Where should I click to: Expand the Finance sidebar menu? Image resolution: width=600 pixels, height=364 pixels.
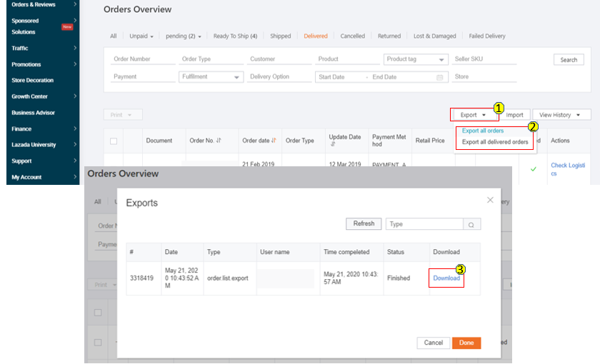coord(44,129)
